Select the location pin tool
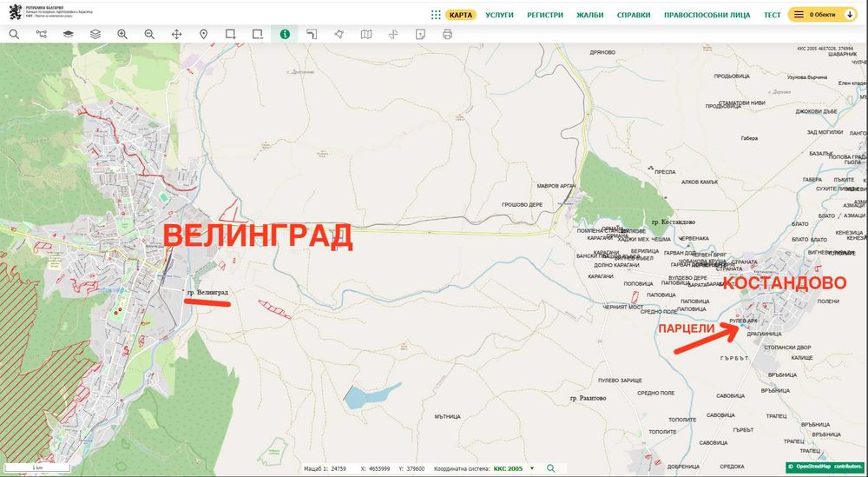Screen dimensions: 868x477 click(204, 35)
